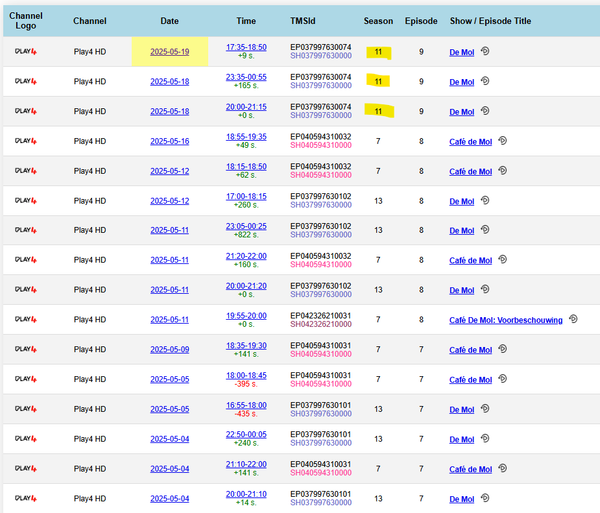This screenshot has height=513, width=600.
Task: Click Play4 logo in the 2025-05-09 row
Action: [x=27, y=350]
